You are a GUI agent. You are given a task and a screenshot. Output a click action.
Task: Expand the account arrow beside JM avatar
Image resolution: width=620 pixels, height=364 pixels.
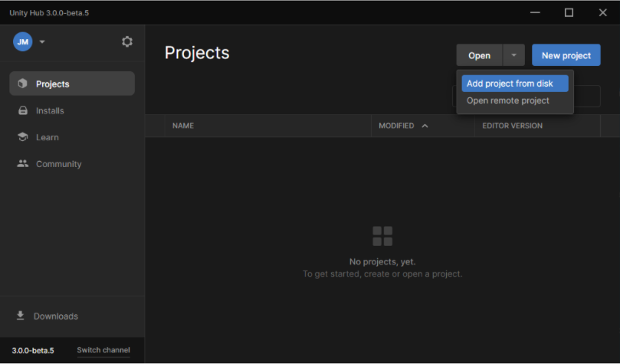click(42, 42)
